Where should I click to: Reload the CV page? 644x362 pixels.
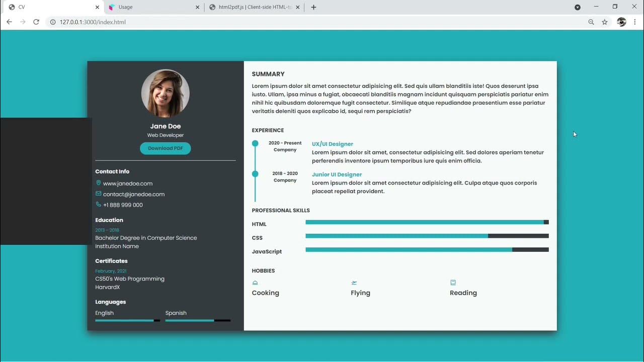[x=36, y=22]
